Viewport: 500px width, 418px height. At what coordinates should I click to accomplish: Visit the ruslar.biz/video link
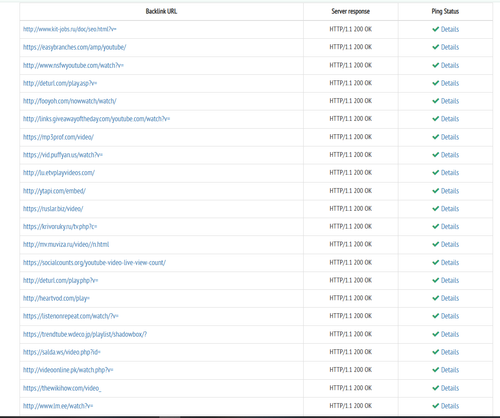(x=53, y=209)
